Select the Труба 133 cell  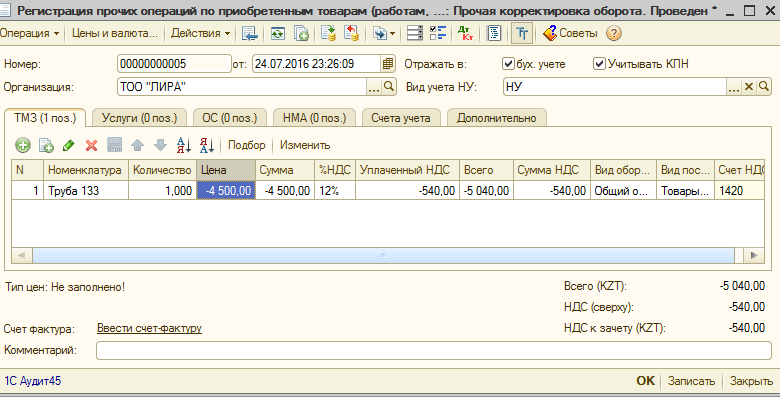(x=86, y=191)
